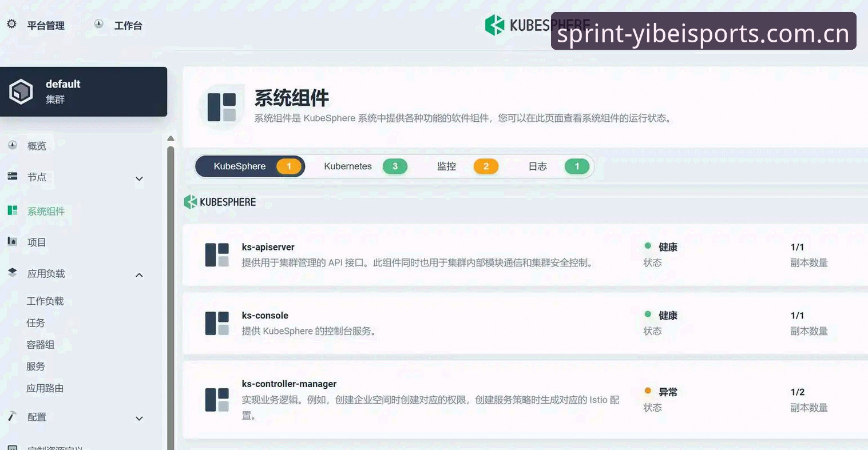Click the 系统组件 page title heading
Viewport: 868px width, 450px height.
[291, 98]
